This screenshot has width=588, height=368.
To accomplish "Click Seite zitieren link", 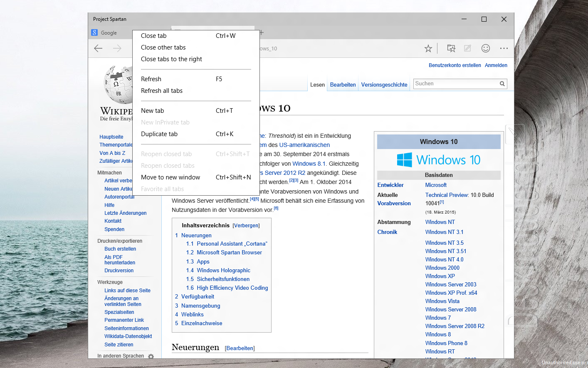I will [119, 345].
